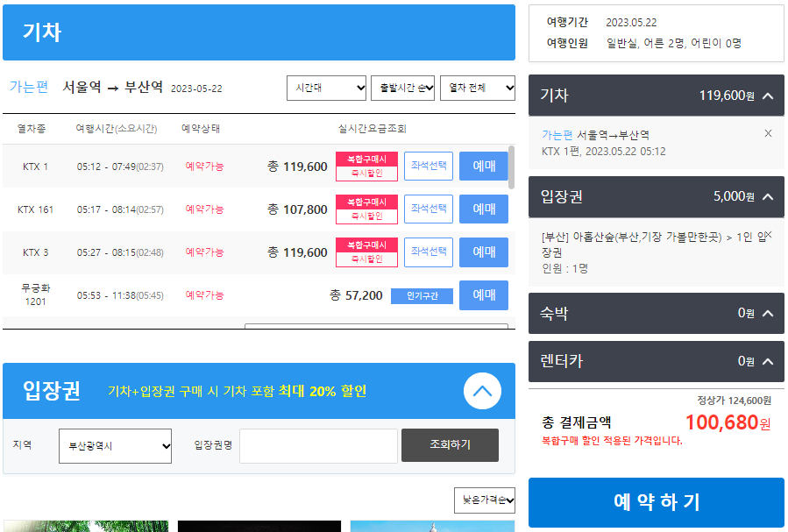Click the 총 119,600 price of KTX 1
The width and height of the screenshot is (788, 532).
297,167
